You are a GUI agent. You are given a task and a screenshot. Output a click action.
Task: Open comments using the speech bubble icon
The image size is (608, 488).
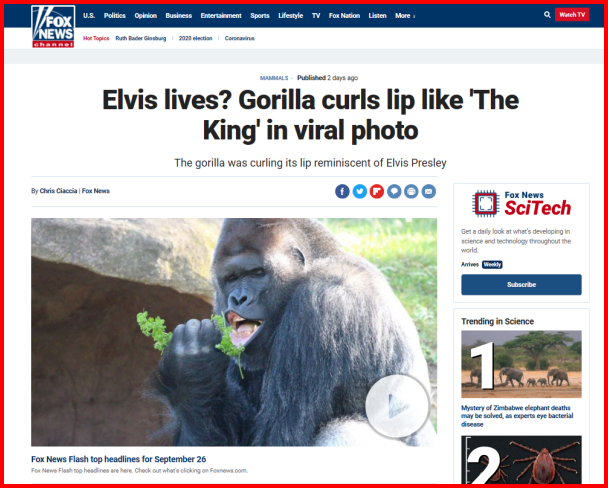[x=394, y=191]
